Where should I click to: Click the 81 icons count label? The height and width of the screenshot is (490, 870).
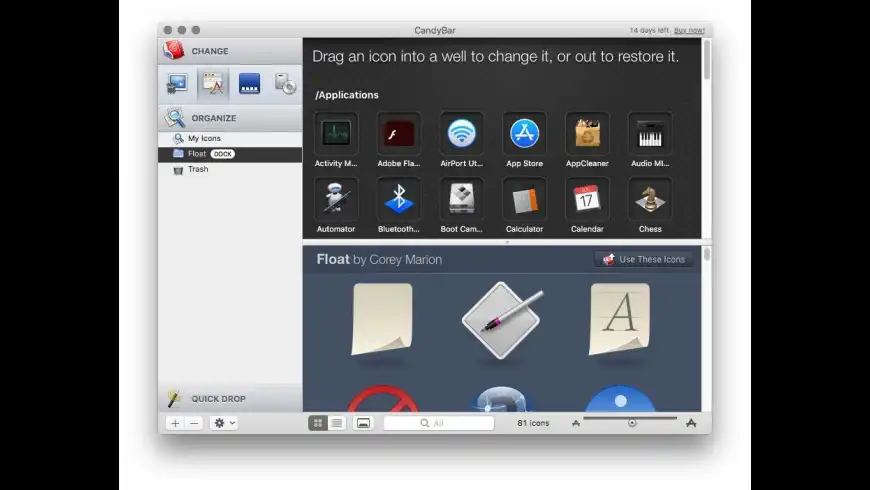pos(533,423)
